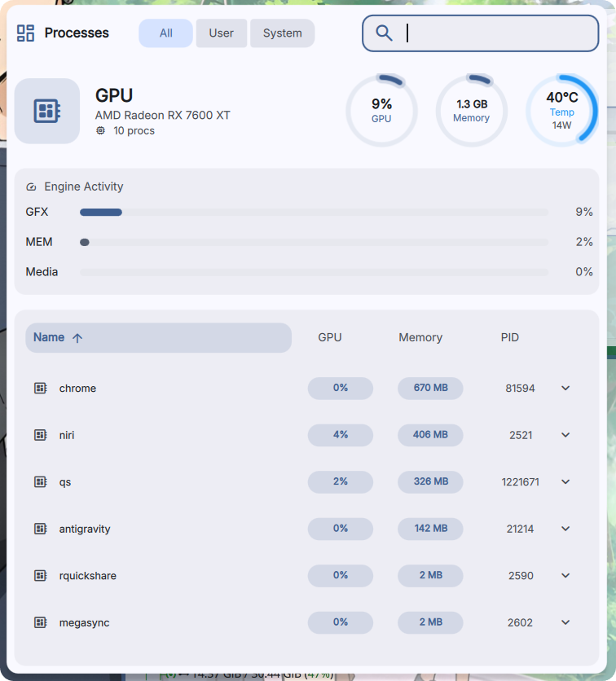The image size is (616, 681).
Task: Click the niri process icon
Action: (x=41, y=435)
